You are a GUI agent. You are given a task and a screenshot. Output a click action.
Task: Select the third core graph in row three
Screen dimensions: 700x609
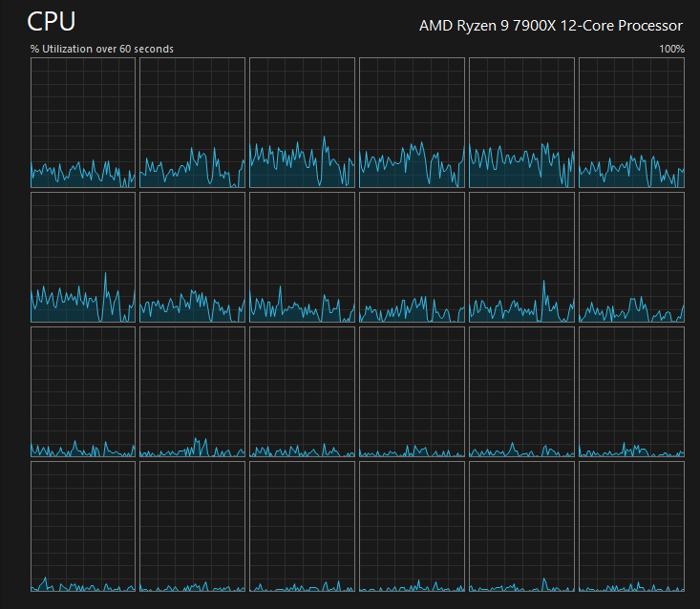(302, 392)
